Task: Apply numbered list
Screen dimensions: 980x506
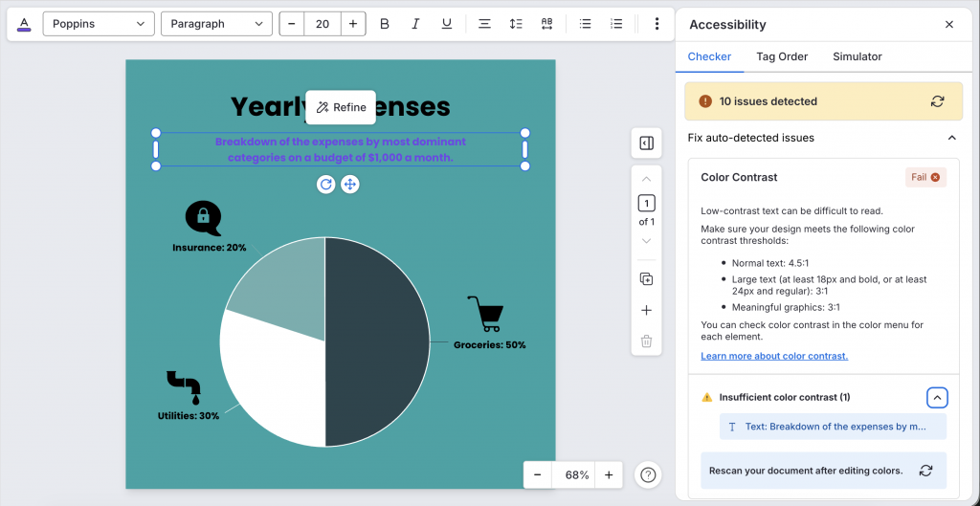Action: coord(616,24)
